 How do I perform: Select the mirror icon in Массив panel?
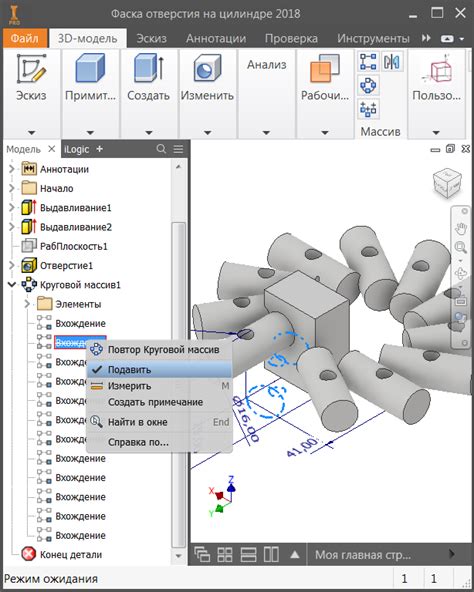(x=392, y=62)
